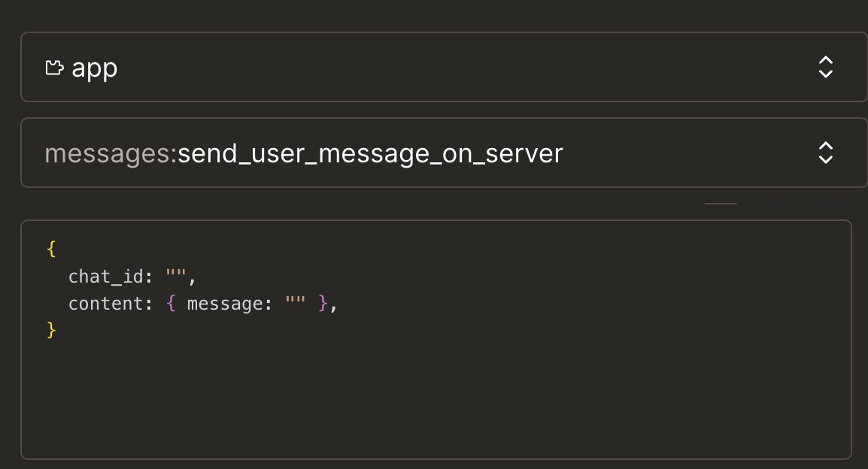The image size is (868, 469).
Task: Click the content key in the editor
Action: coord(105,304)
